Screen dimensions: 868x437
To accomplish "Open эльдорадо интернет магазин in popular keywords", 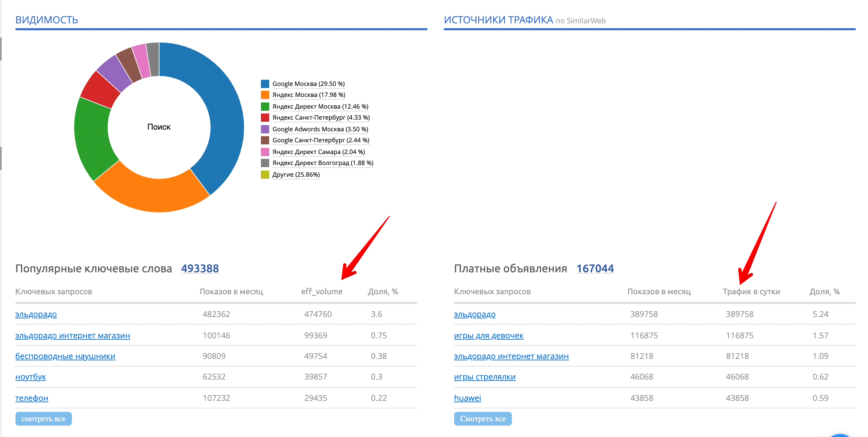I will (x=73, y=335).
